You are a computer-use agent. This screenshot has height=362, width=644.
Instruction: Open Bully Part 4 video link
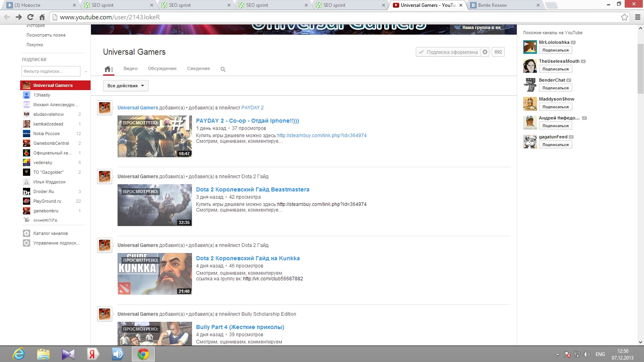click(240, 327)
